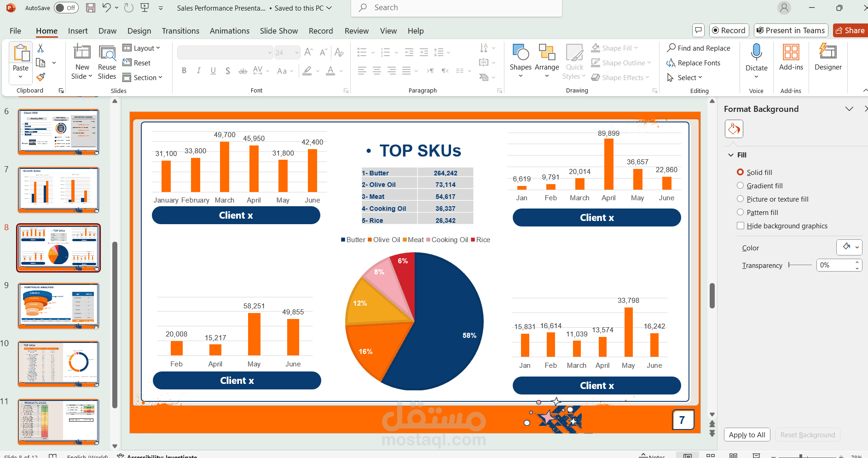Click the Redo icon
Image resolution: width=868 pixels, height=458 pixels.
tap(129, 8)
